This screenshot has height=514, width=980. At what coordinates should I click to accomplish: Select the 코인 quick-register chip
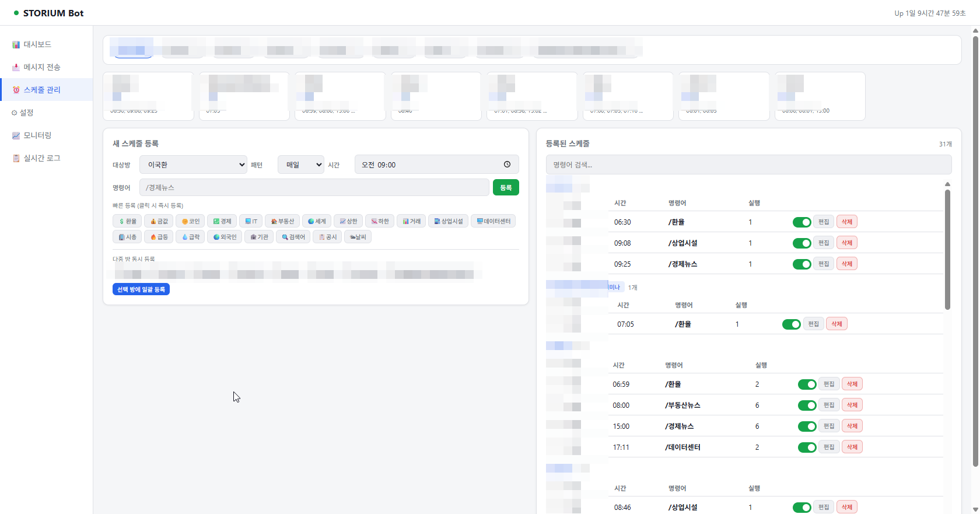pyautogui.click(x=190, y=221)
